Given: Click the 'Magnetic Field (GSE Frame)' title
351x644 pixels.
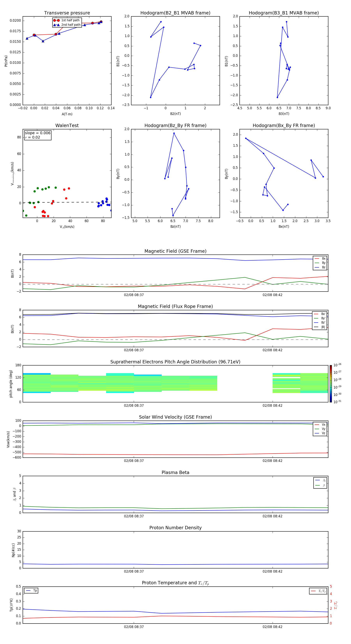Looking at the screenshot, I should [x=175, y=251].
